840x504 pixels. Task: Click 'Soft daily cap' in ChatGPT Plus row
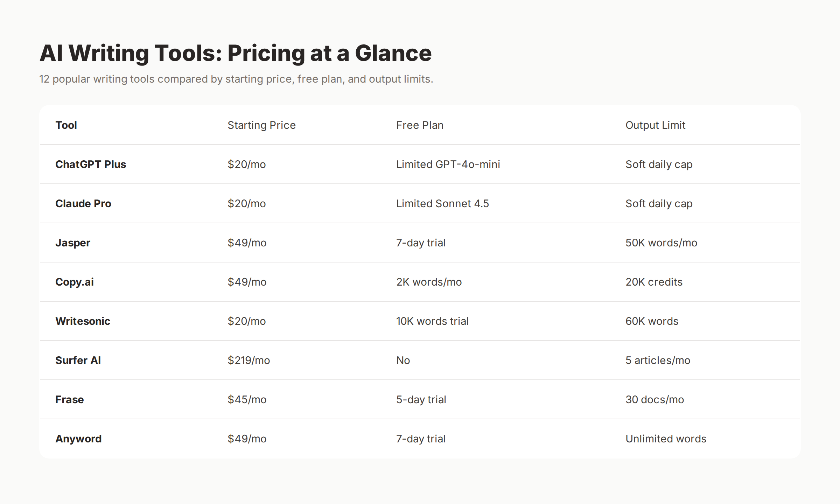click(x=659, y=164)
